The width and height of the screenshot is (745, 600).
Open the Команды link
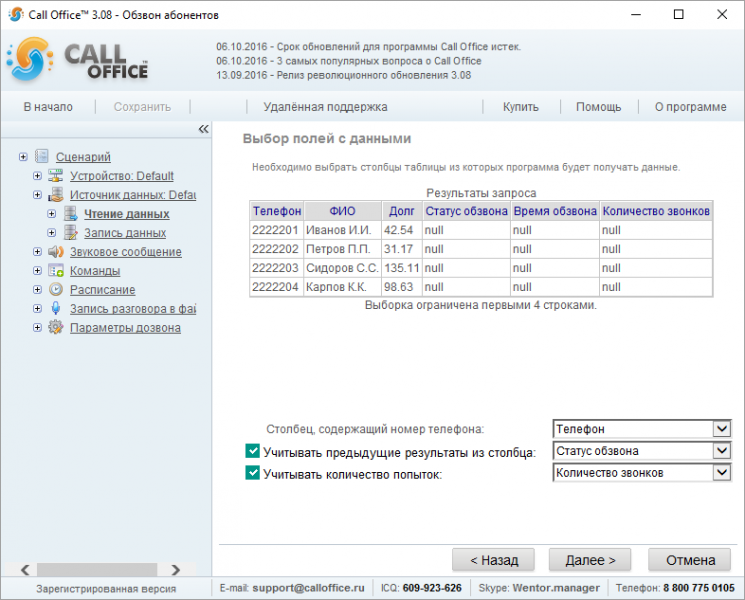(x=95, y=271)
